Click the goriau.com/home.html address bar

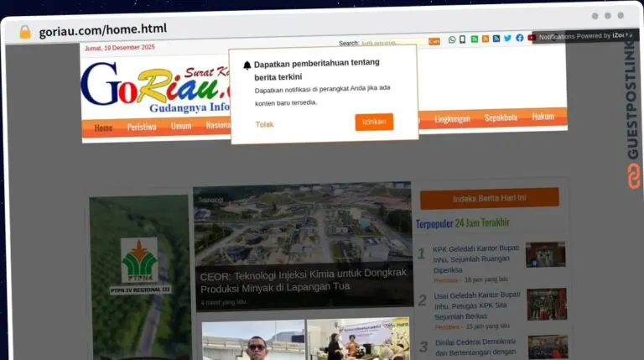coord(103,29)
